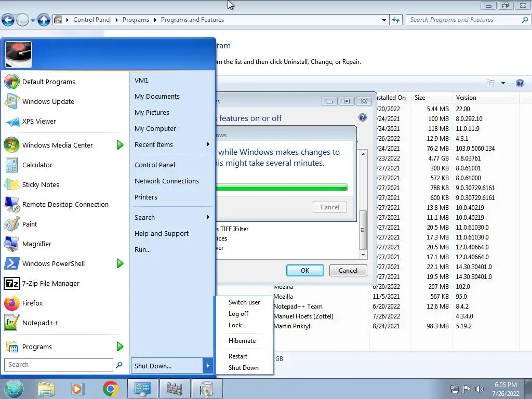Click Shut Down... button
532x399 pixels.
point(167,366)
